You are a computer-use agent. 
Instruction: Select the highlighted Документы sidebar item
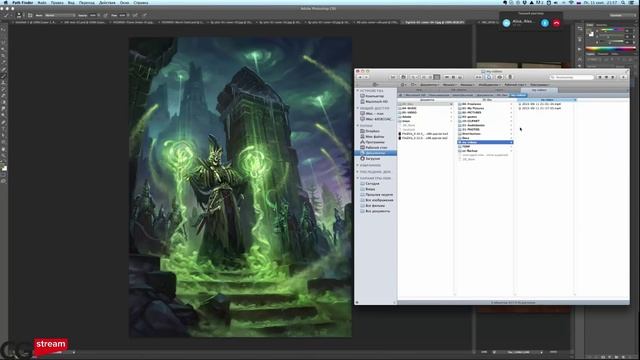375,153
